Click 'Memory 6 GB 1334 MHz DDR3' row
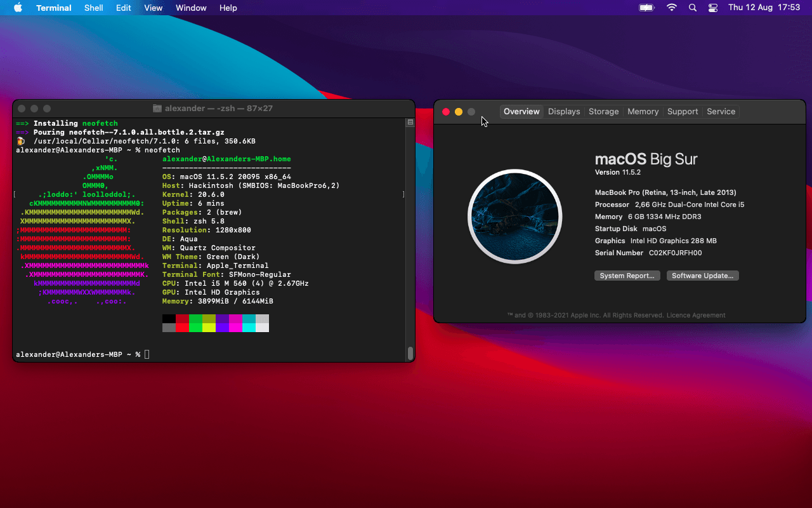Screen dimensions: 812x508 click(x=648, y=217)
